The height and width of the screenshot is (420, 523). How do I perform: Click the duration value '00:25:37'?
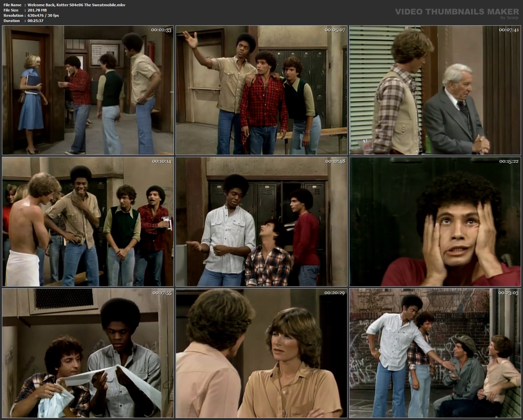coord(36,21)
